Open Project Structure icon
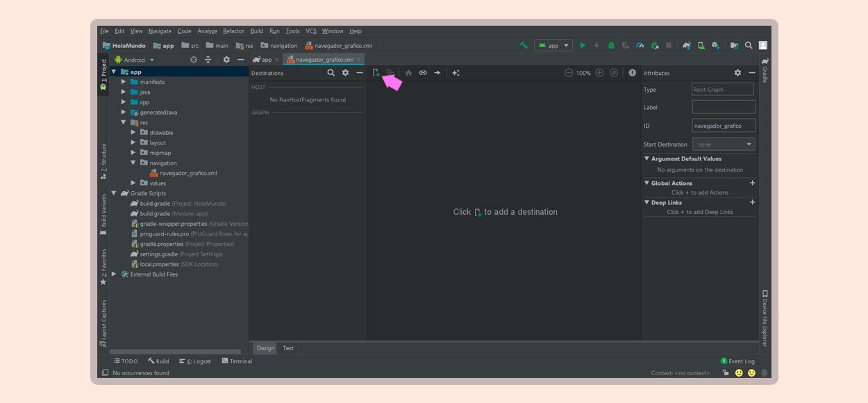868x403 pixels. pos(734,45)
